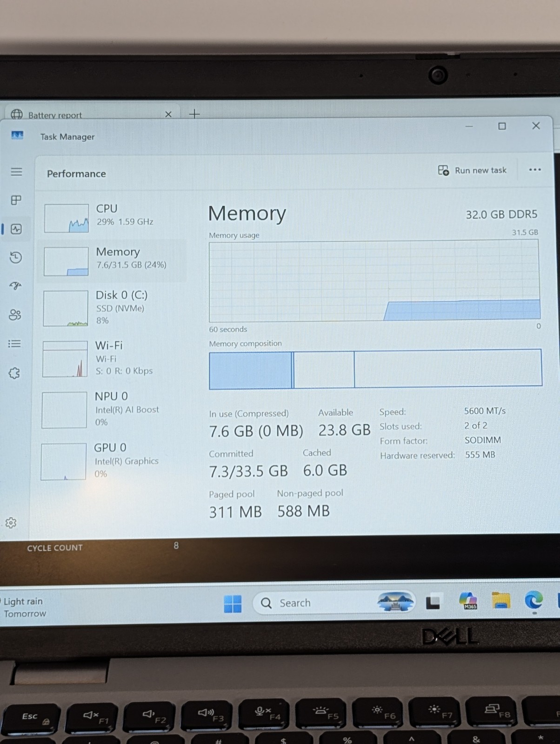Click the 6.0 GB cached value
The image size is (560, 744).
point(325,470)
